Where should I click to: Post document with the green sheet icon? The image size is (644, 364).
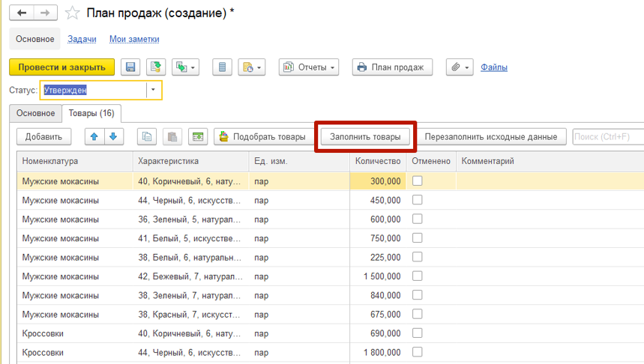pyautogui.click(x=156, y=67)
